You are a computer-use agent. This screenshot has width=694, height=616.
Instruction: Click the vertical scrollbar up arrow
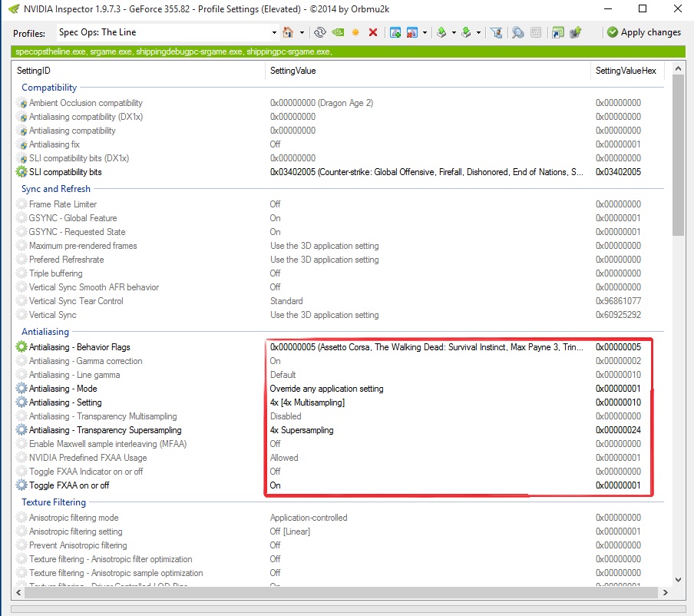[678, 68]
